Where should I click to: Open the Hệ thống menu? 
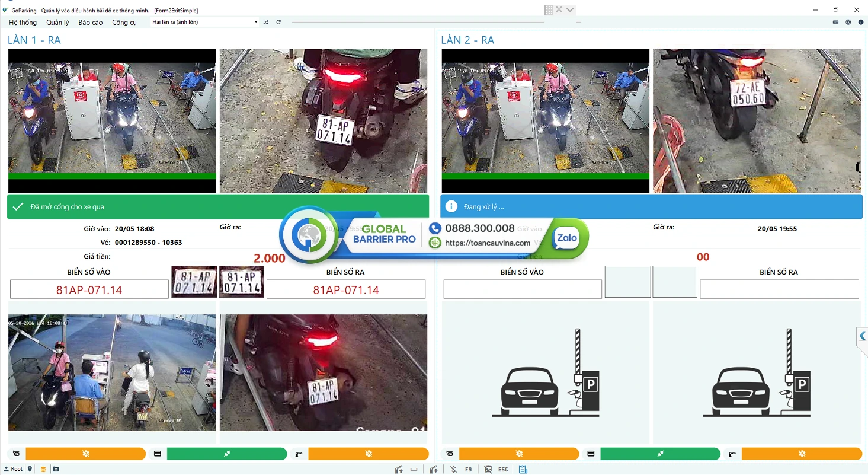point(23,22)
